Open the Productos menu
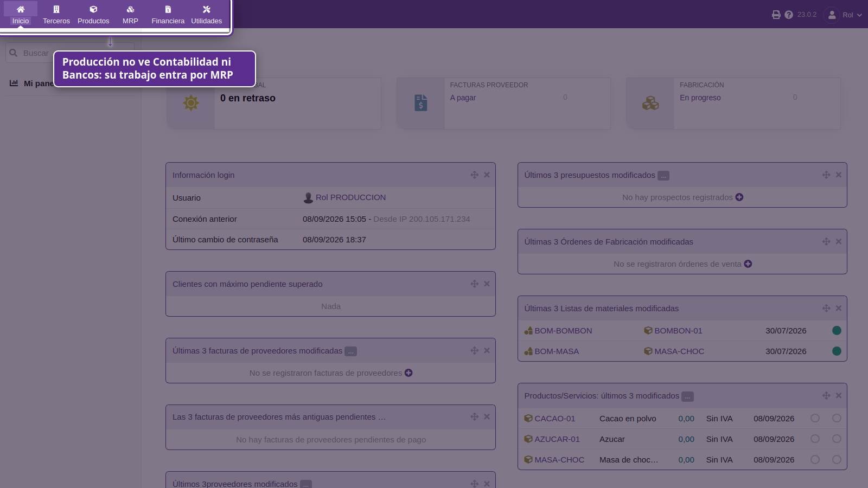Screen dimensions: 868x488 point(93,15)
